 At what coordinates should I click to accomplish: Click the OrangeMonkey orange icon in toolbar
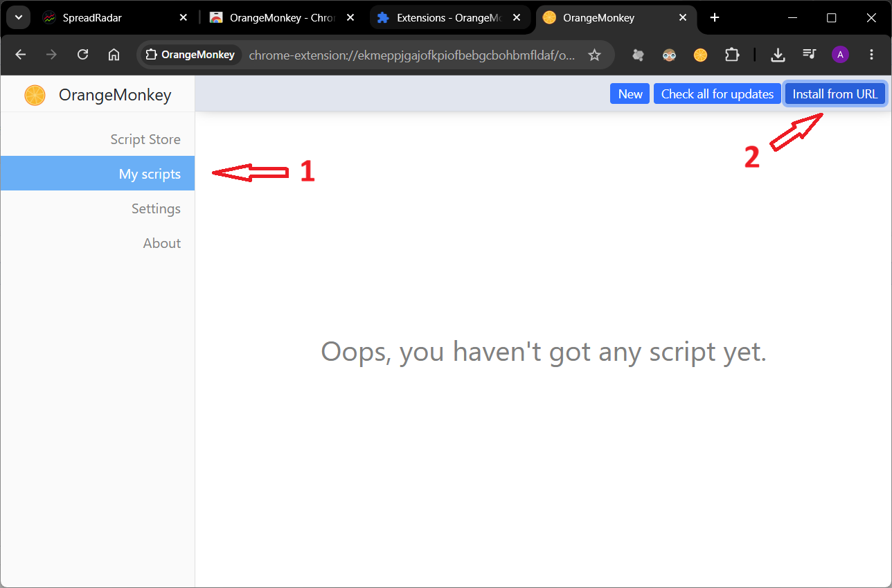700,55
